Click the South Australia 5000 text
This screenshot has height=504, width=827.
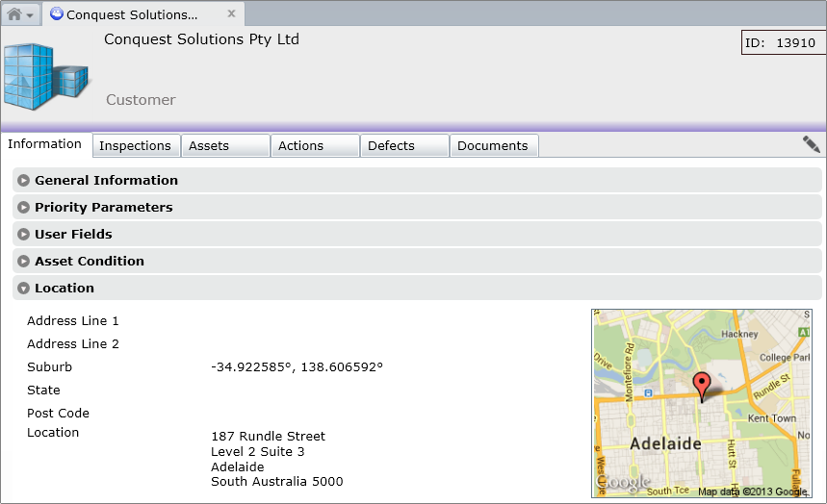click(x=277, y=481)
